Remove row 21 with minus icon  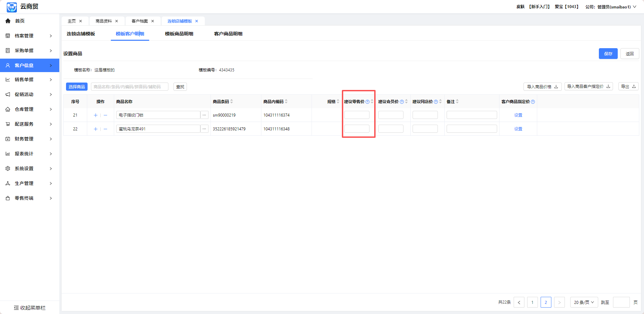coord(105,115)
